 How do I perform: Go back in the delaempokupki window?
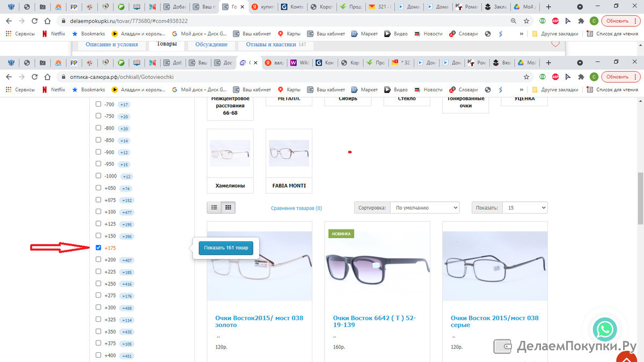pos(10,21)
